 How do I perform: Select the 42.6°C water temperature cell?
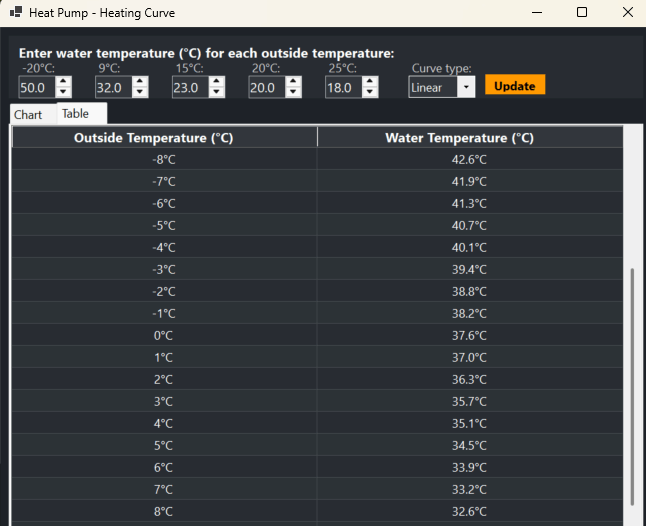(x=470, y=159)
